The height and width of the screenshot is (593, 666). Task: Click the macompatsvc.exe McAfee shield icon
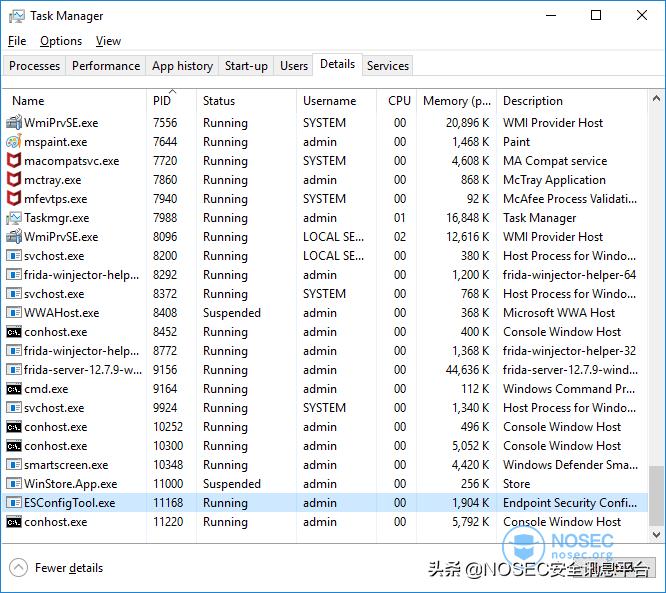click(14, 161)
